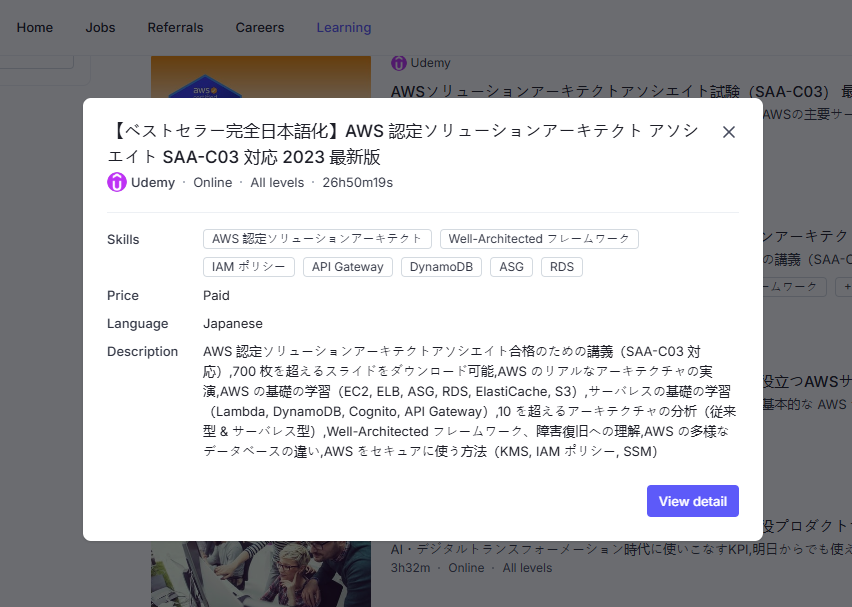Select the Learning nav item
The height and width of the screenshot is (607, 852).
[344, 28]
